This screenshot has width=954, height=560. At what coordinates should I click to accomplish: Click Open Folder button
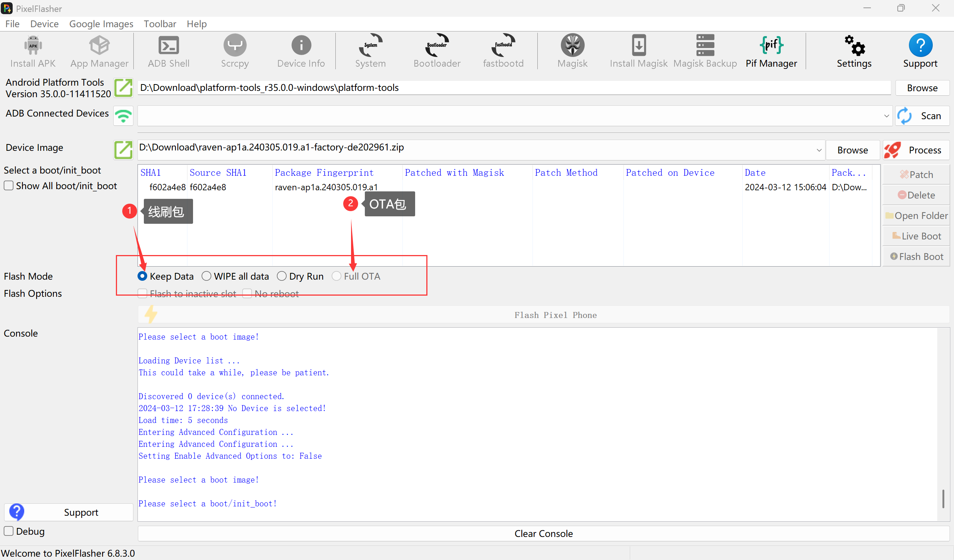[916, 215]
